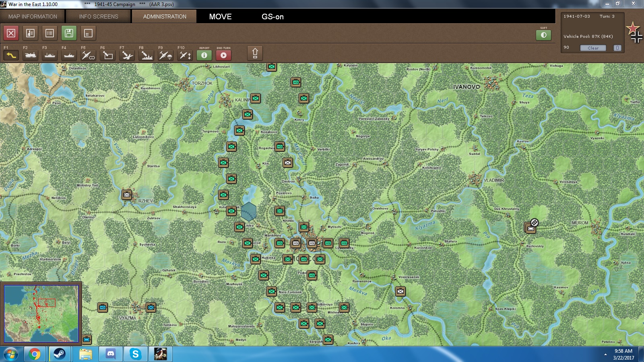Select the unit stack near Murom
This screenshot has width=644, height=362.
[x=531, y=228]
